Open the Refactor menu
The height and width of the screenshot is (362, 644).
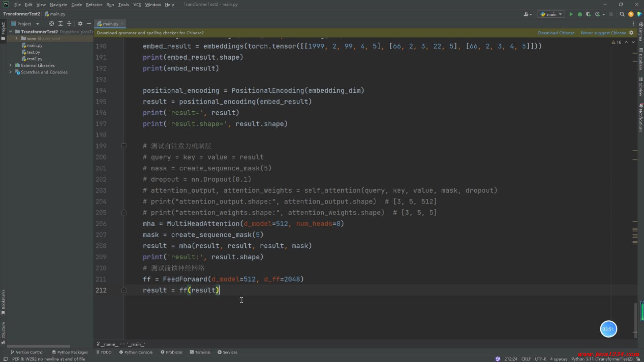click(x=94, y=5)
